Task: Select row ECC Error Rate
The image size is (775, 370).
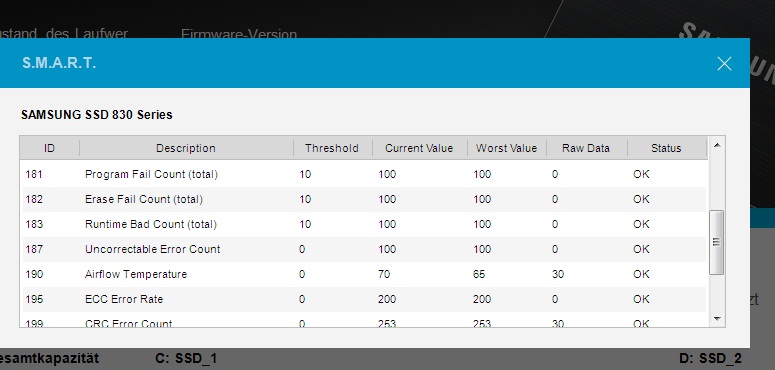Action: tap(363, 299)
